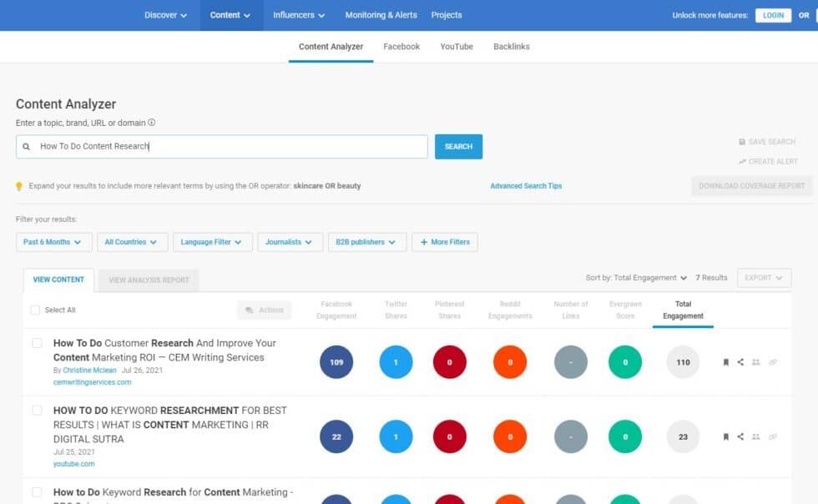Click the '7 Results' count text
Image resolution: width=818 pixels, height=504 pixels.
711,278
